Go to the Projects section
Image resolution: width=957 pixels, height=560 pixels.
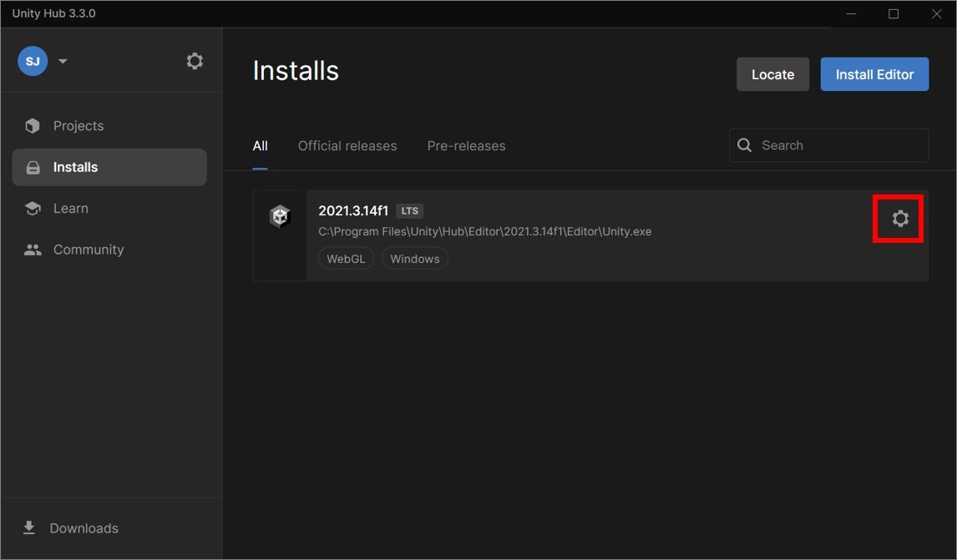pyautogui.click(x=109, y=126)
